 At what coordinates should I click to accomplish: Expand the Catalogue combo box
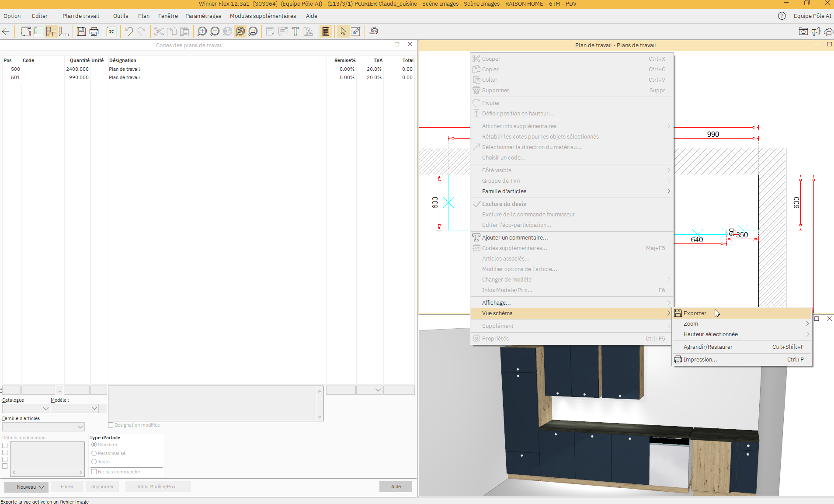pyautogui.click(x=26, y=408)
